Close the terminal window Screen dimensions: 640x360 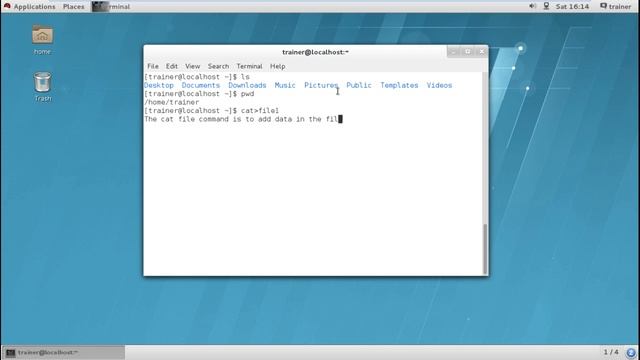click(x=482, y=52)
